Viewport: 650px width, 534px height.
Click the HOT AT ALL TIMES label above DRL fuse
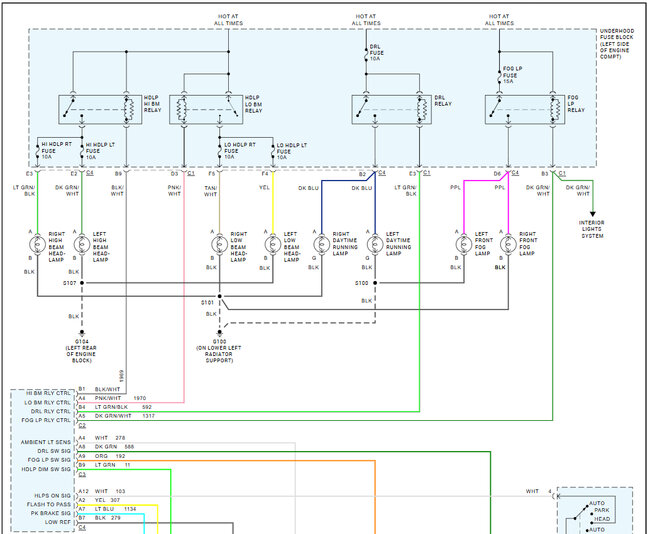coord(366,20)
